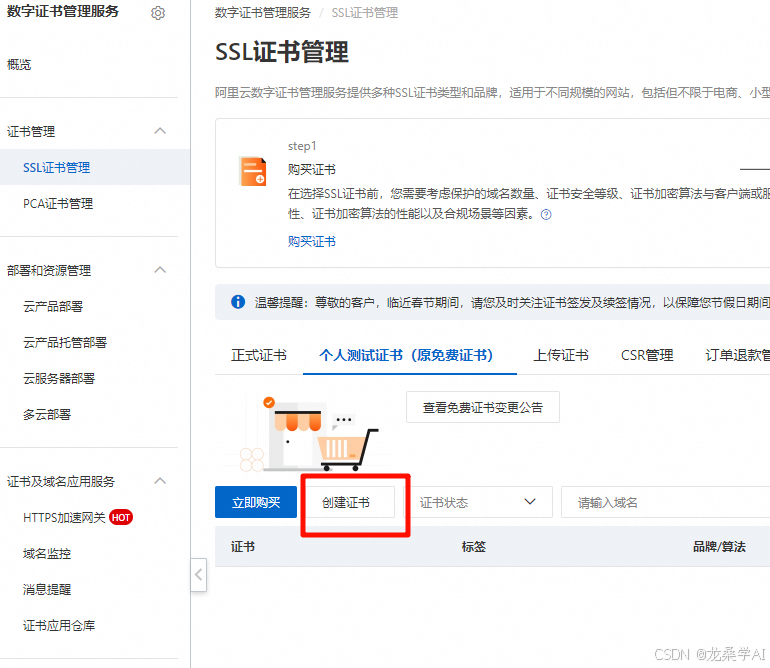This screenshot has width=770, height=668.
Task: Click the blue 立即购买 button
Action: pos(256,502)
